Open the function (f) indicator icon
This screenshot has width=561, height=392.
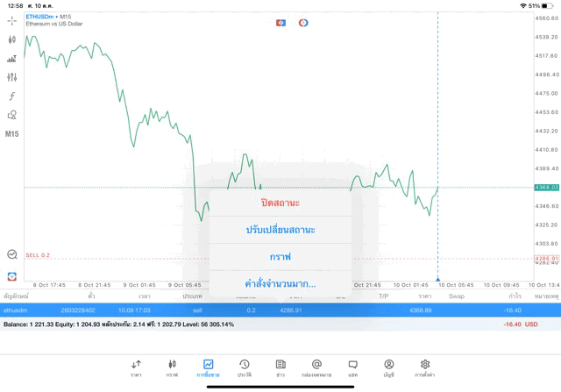(x=12, y=96)
